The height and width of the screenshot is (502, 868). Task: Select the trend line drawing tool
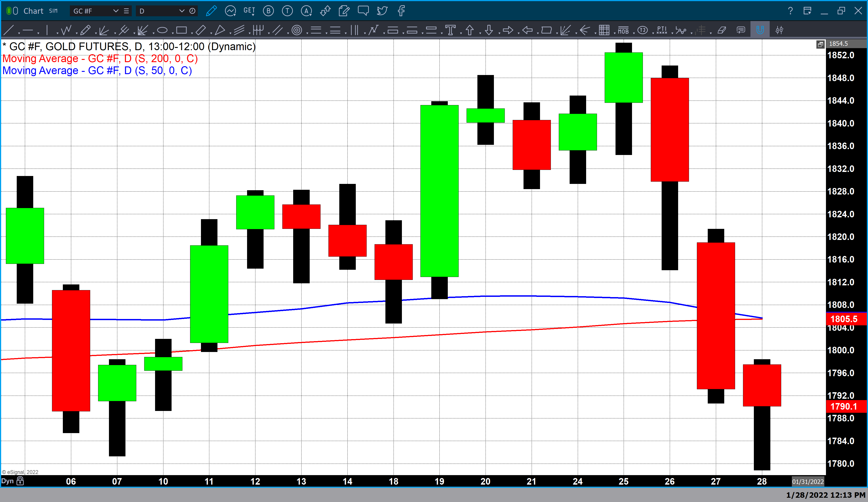click(x=8, y=30)
